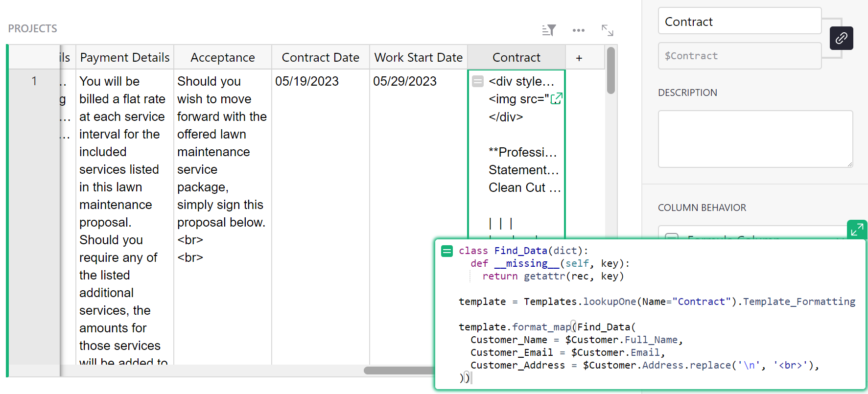The width and height of the screenshot is (868, 394).
Task: Click the external link icon after img src
Action: click(556, 99)
